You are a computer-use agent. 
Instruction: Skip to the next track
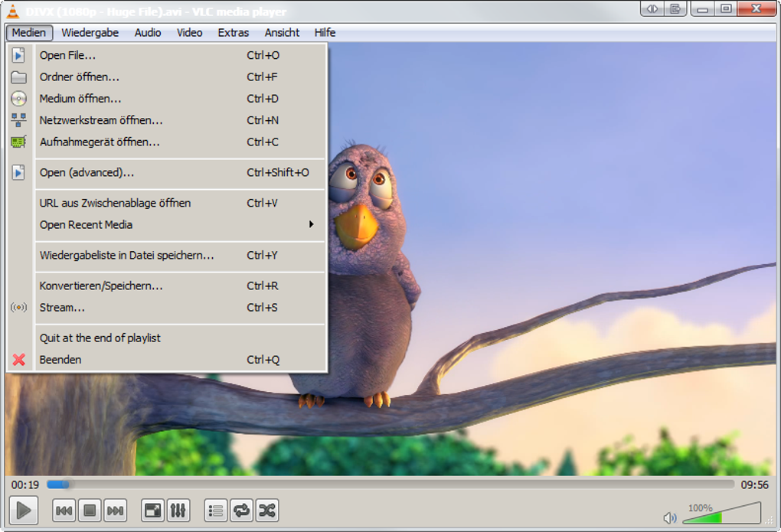point(115,511)
